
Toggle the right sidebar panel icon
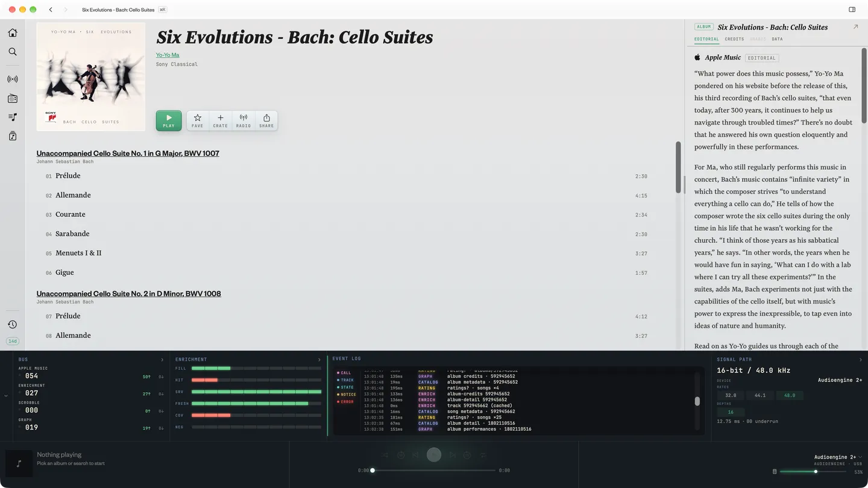[x=852, y=10]
